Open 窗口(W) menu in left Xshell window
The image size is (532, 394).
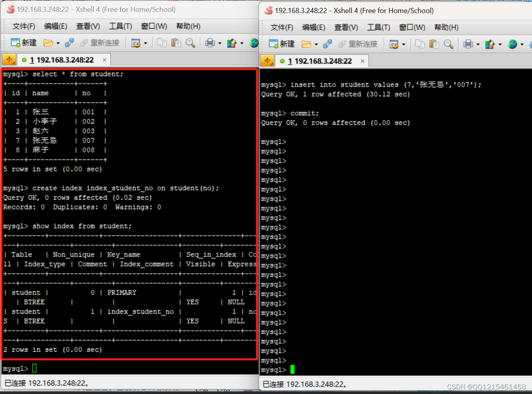[x=154, y=26]
